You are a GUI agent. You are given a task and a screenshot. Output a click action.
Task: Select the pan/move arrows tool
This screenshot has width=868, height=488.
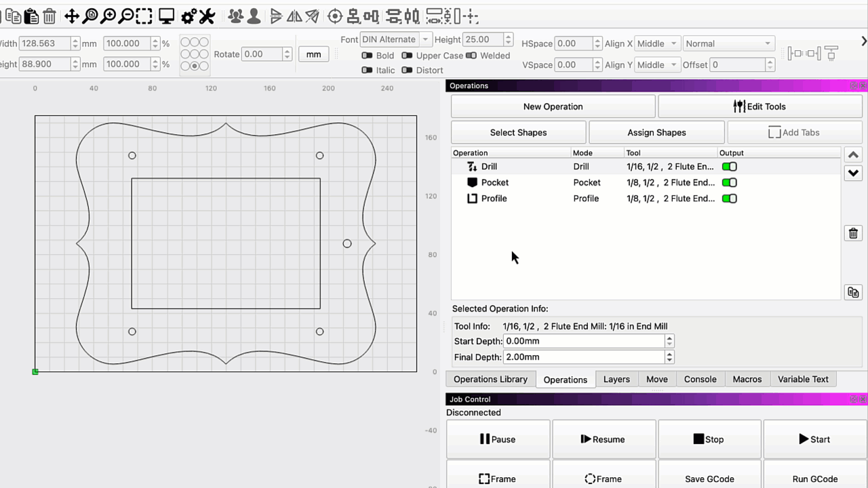click(x=72, y=16)
